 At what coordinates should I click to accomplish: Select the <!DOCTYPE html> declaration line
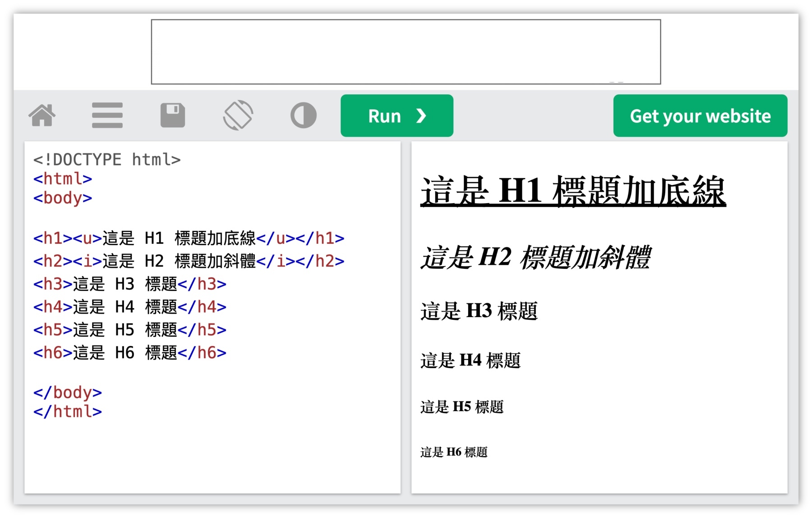point(106,159)
